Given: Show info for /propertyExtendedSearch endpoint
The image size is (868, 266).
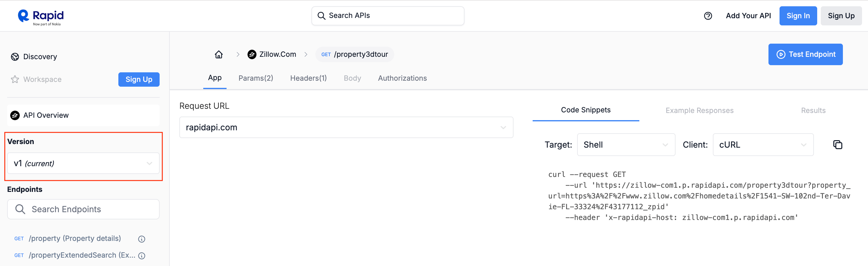Looking at the screenshot, I should pyautogui.click(x=142, y=256).
